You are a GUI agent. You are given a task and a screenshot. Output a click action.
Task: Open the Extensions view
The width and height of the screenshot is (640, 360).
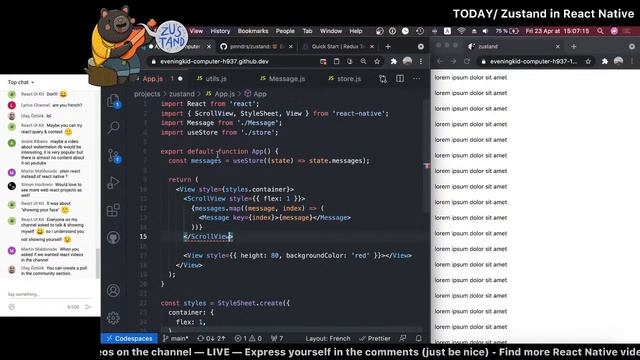click(113, 210)
